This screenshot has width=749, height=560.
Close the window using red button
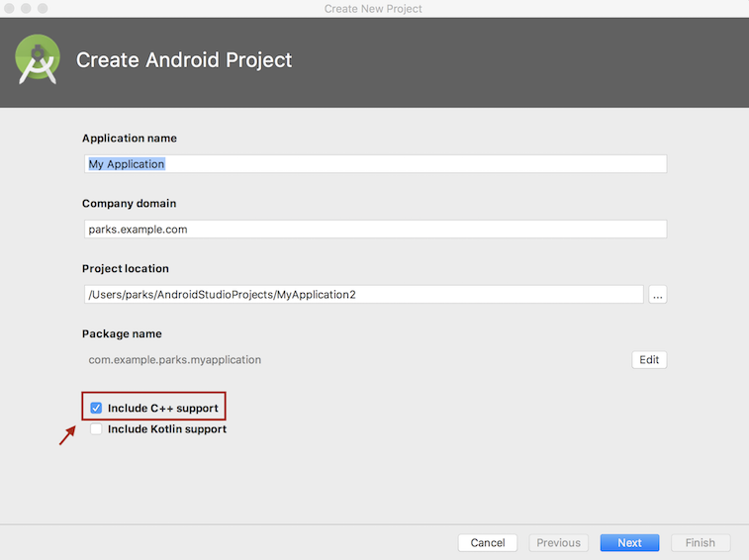(9, 8)
